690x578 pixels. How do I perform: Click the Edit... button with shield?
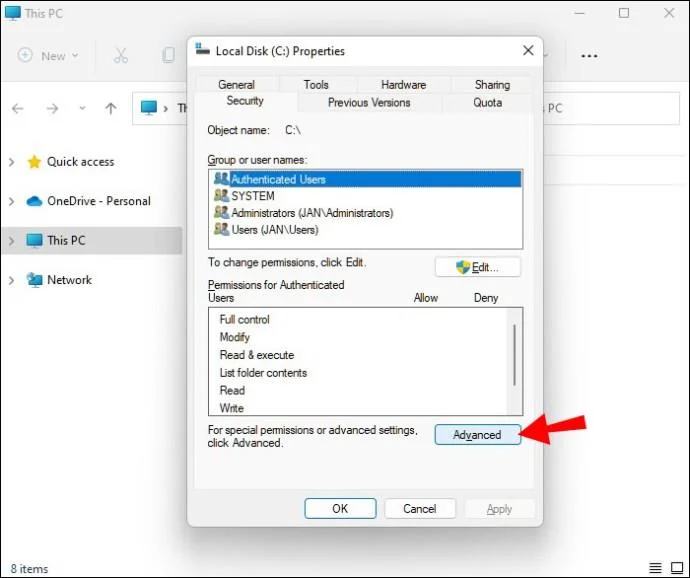point(477,267)
